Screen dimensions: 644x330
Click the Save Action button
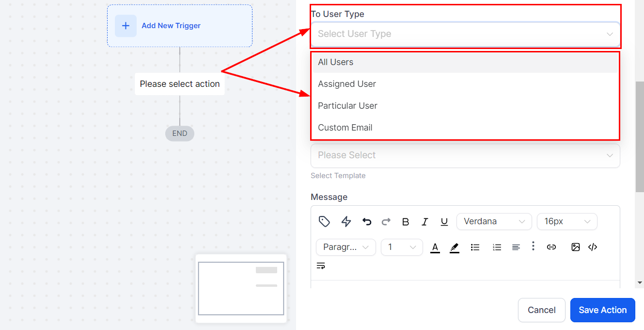[x=602, y=310]
